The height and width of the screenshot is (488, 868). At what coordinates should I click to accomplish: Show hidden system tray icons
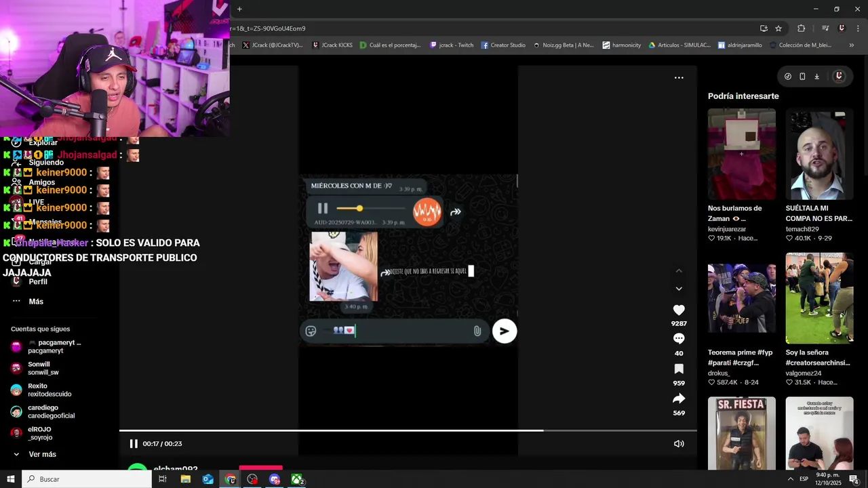790,479
